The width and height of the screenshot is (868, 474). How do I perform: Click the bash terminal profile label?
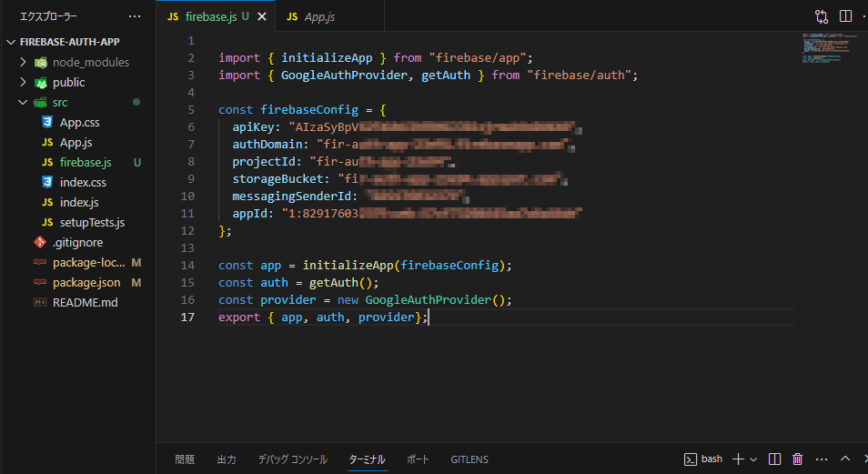point(712,459)
